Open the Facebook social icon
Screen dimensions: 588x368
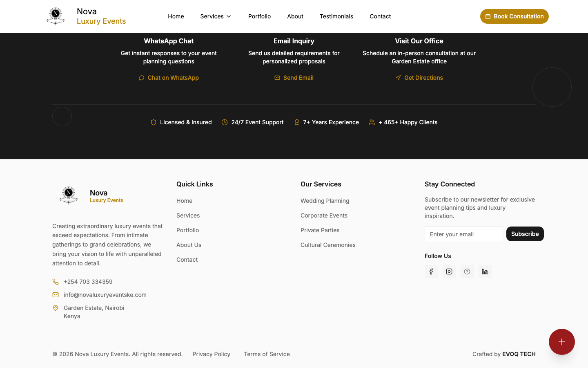coord(431,272)
